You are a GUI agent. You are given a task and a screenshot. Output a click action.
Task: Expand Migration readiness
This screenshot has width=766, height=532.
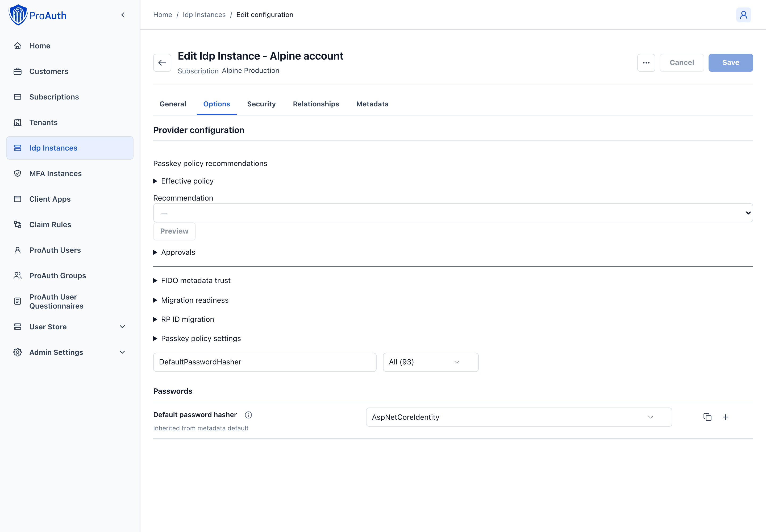point(191,300)
